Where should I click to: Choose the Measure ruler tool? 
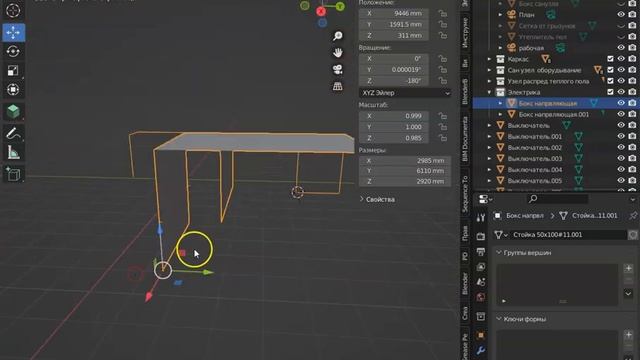(x=13, y=152)
